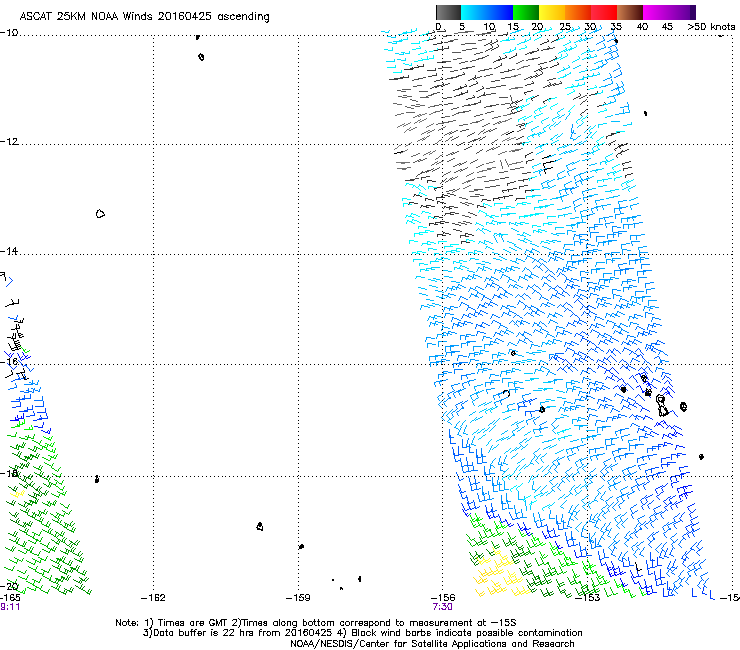Click the 'Times are GMT' note line

(x=316, y=623)
